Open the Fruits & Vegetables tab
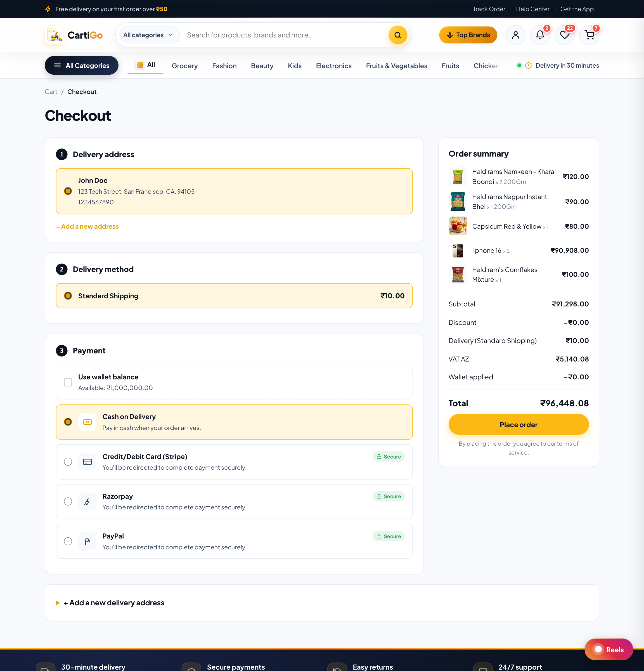 tap(397, 66)
